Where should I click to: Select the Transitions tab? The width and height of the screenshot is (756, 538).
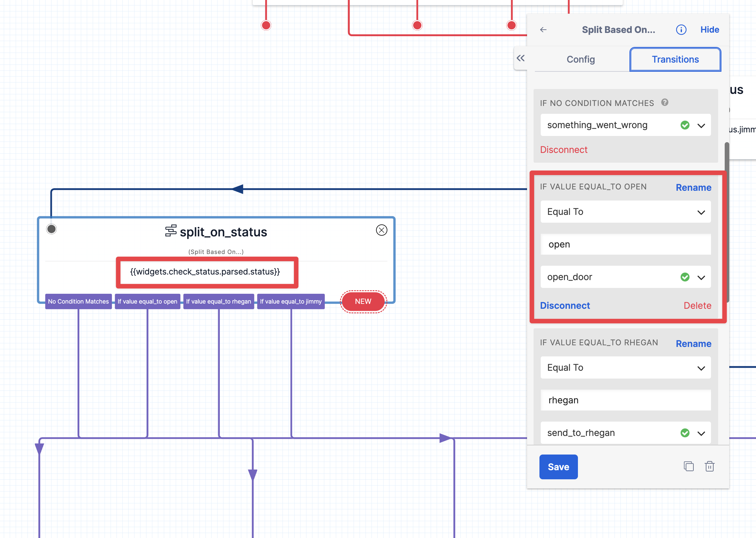[x=675, y=59]
